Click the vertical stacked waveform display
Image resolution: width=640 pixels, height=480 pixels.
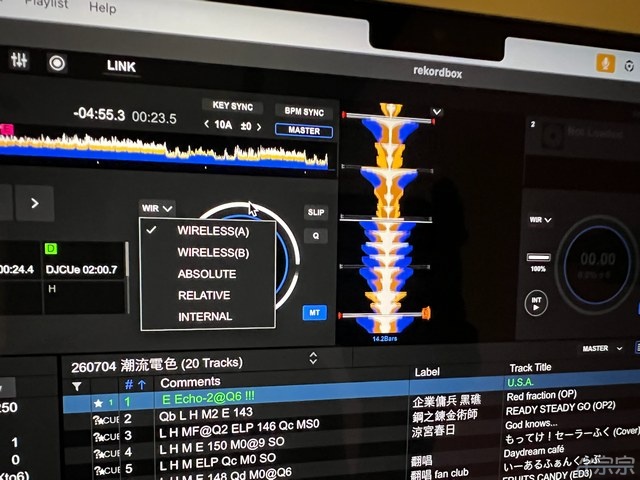387,218
